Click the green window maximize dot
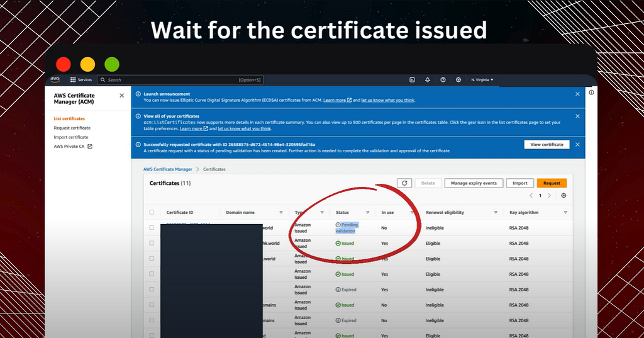 [x=112, y=64]
